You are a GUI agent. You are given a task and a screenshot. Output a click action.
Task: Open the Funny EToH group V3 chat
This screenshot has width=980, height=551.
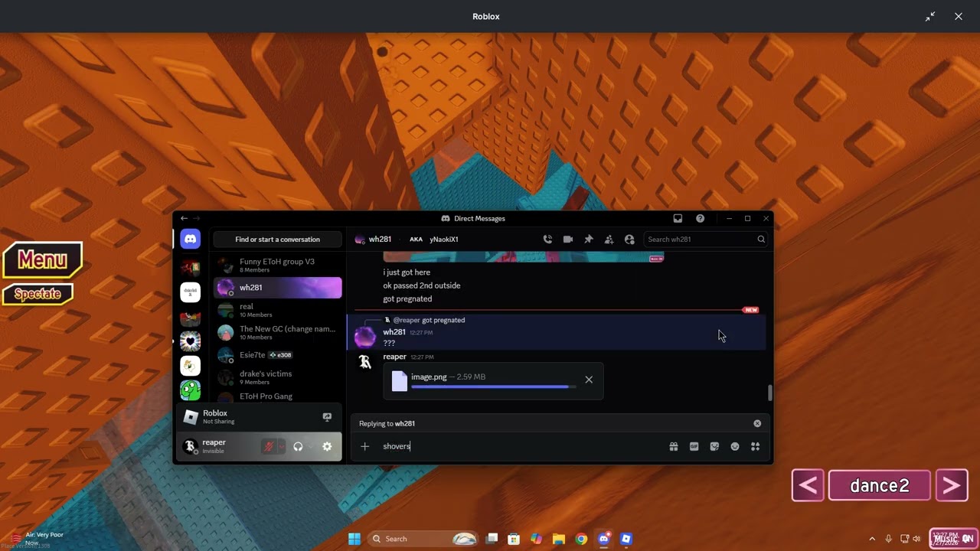pos(277,266)
